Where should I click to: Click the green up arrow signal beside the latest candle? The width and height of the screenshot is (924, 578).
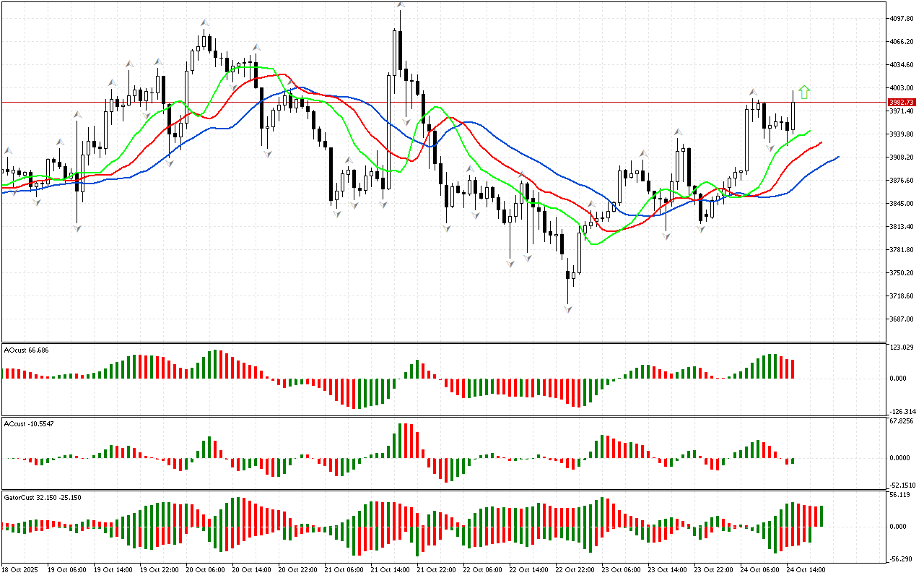[804, 92]
